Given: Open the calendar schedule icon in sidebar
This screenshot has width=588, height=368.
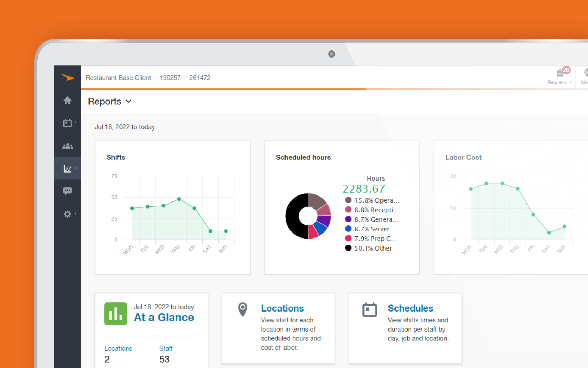Looking at the screenshot, I should (x=67, y=123).
